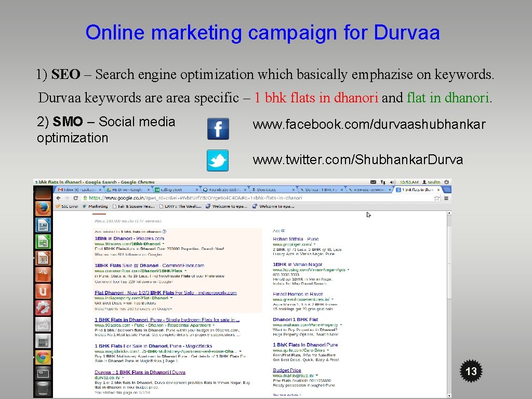Launch LibreOffice Writer from the launcher
532x399 pixels.
(43, 225)
